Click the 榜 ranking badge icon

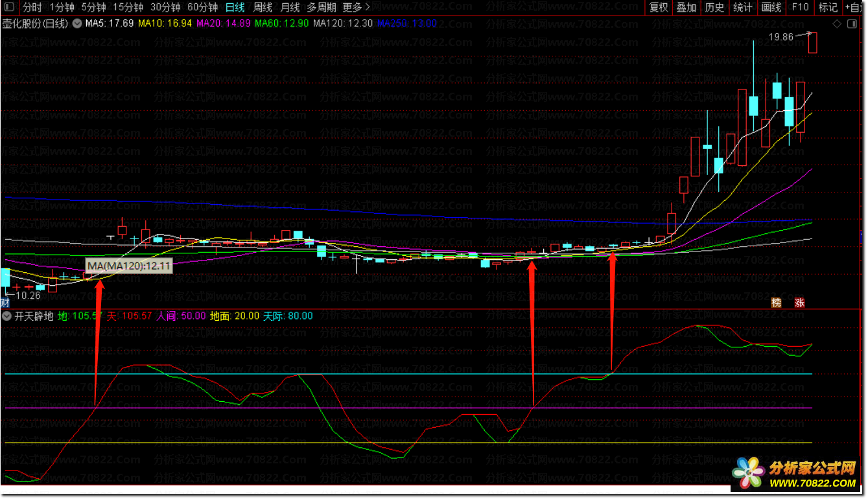pyautogui.click(x=776, y=303)
